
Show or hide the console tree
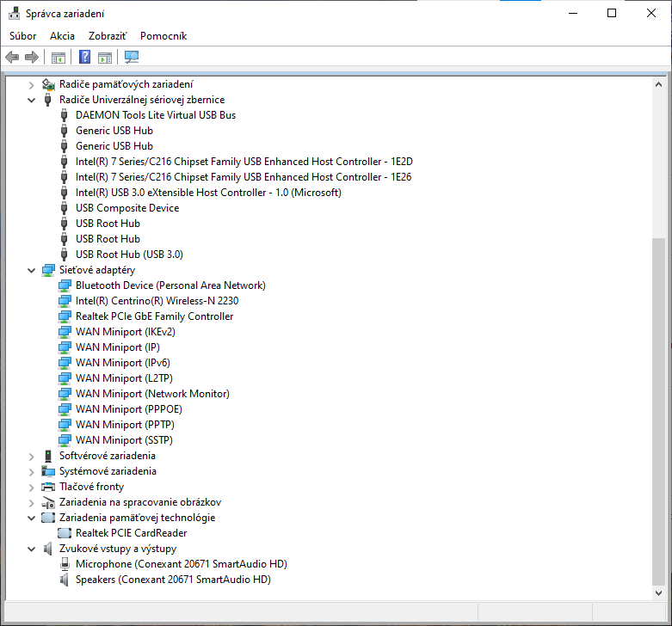[59, 57]
